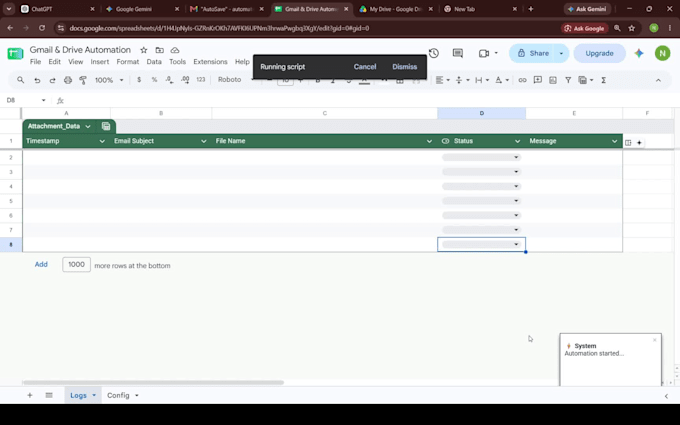Open the Functions sigma icon
The width and height of the screenshot is (680, 425).
603,80
